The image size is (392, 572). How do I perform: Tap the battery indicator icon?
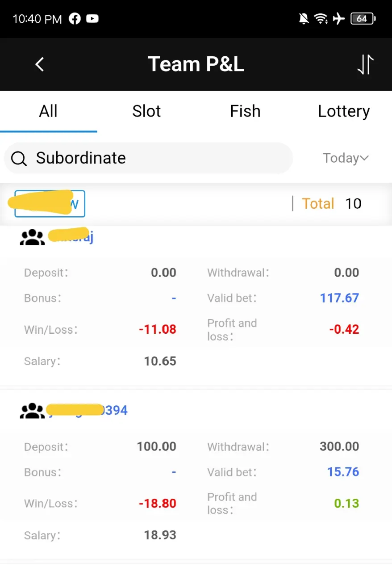(x=363, y=19)
